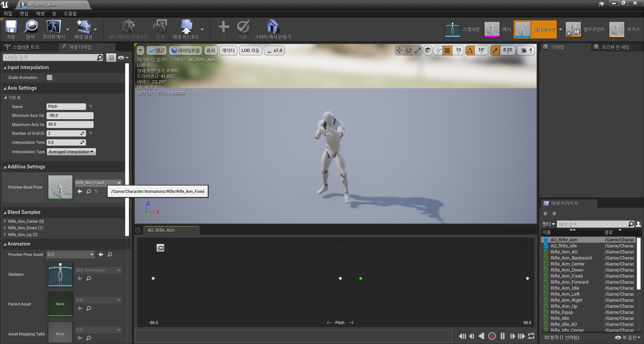
Task: Enable the Scale Animation checkbox
Action: [x=50, y=77]
